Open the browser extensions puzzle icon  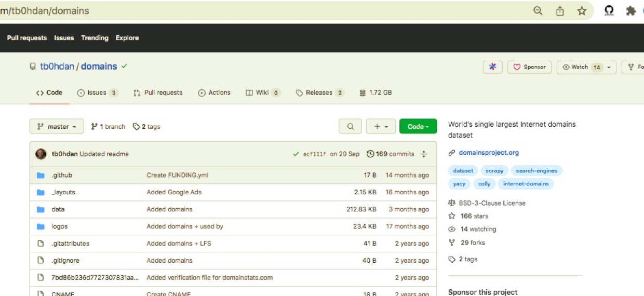630,11
